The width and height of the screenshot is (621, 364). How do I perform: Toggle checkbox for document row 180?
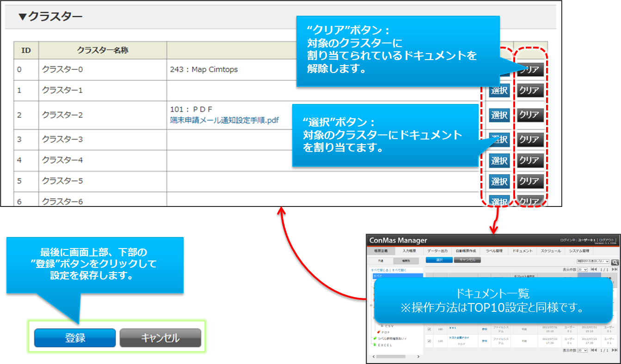pyautogui.click(x=429, y=329)
